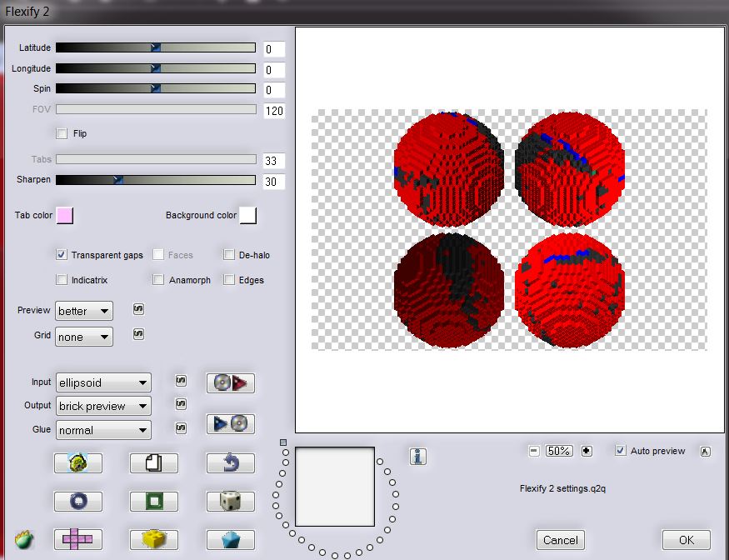
Task: Open the pink Tab color swatch
Action: coord(65,215)
